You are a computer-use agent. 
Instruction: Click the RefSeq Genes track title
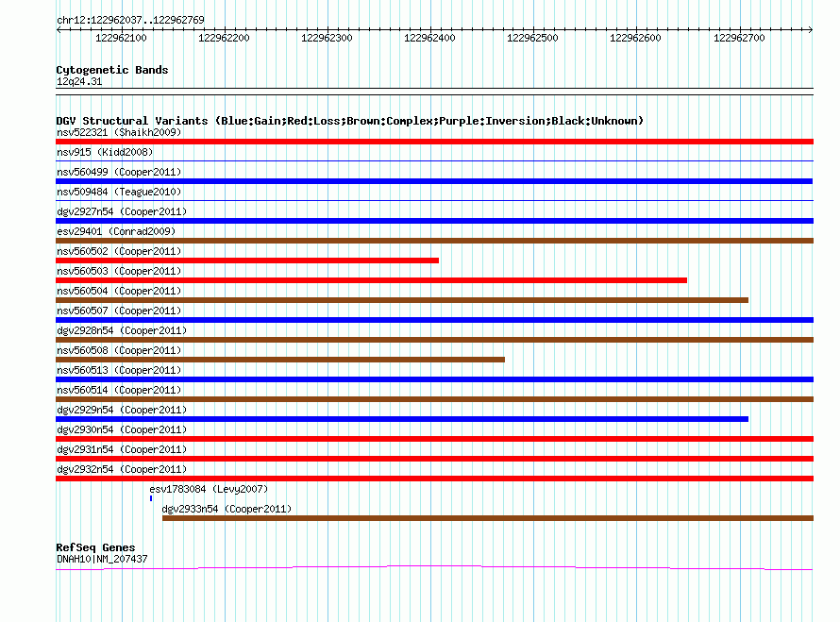coord(95,547)
